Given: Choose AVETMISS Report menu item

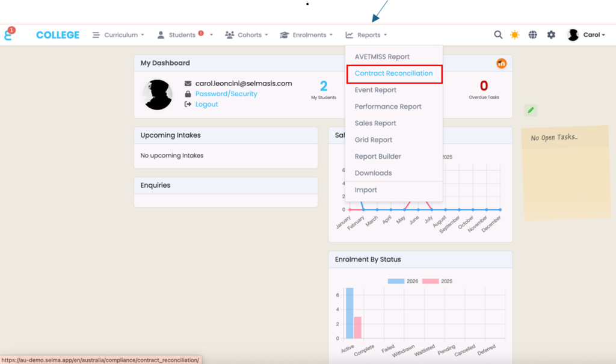Looking at the screenshot, I should click(x=382, y=57).
